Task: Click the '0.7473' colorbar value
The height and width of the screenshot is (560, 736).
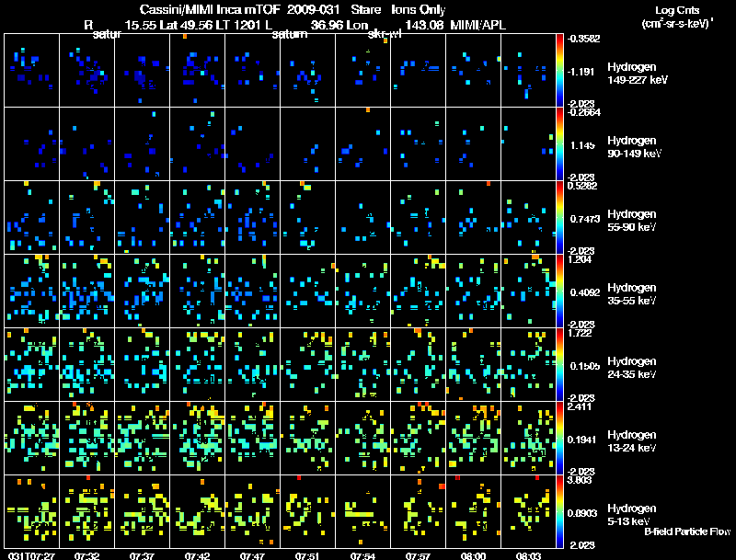Action: [x=585, y=219]
